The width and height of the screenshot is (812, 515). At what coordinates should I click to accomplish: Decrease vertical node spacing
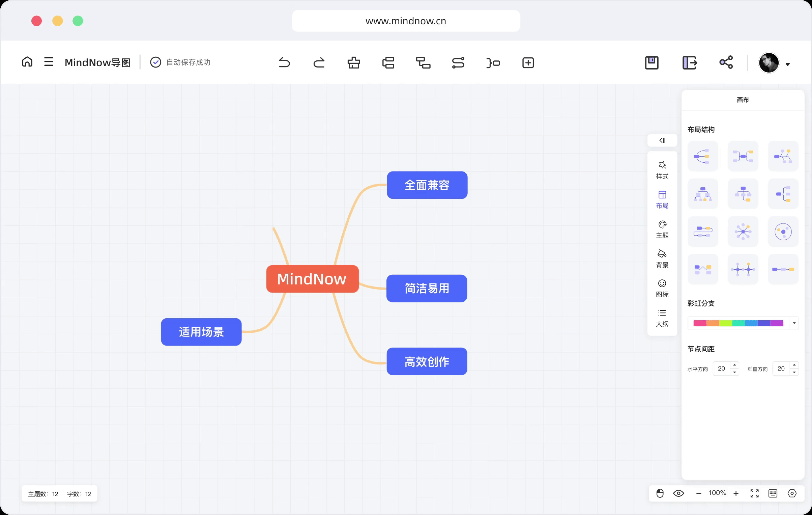point(794,372)
